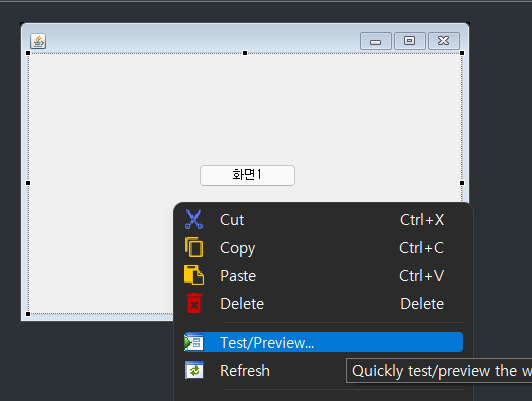The width and height of the screenshot is (532, 401).
Task: Select the right-middle selection handle of the panel
Action: tap(462, 183)
